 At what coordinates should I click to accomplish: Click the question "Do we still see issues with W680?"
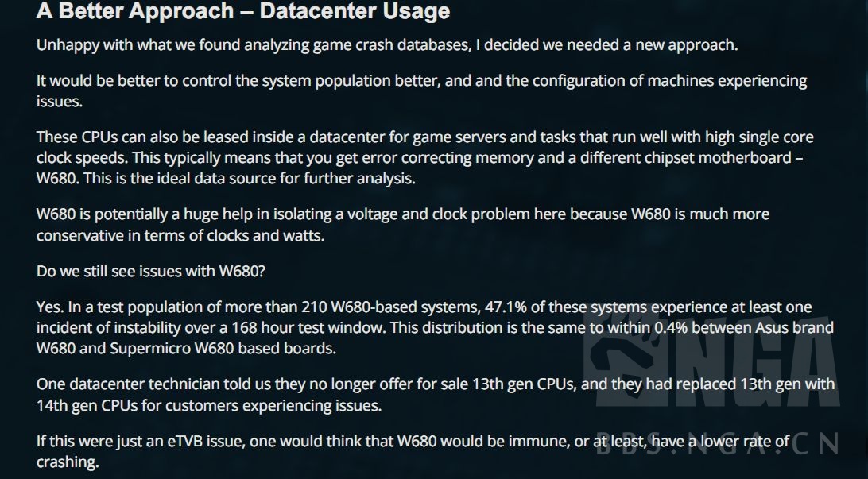[151, 271]
